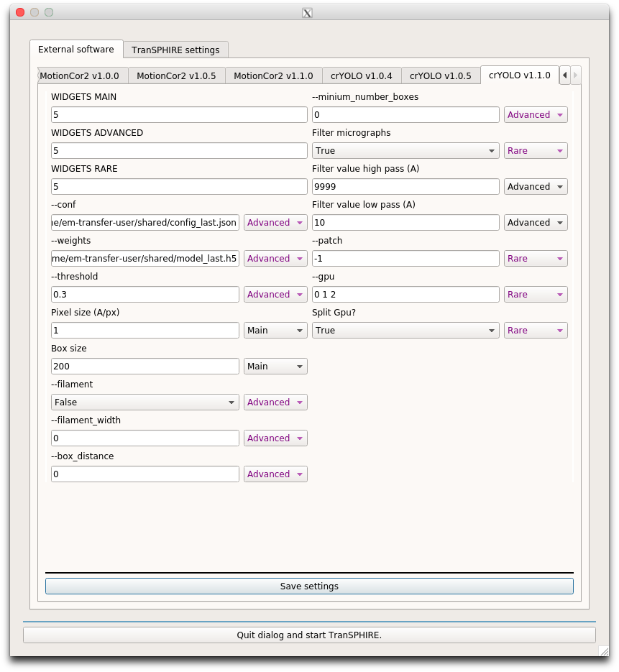Select the MotionCor2 v1.1.0 tab
619x672 pixels.
click(274, 75)
